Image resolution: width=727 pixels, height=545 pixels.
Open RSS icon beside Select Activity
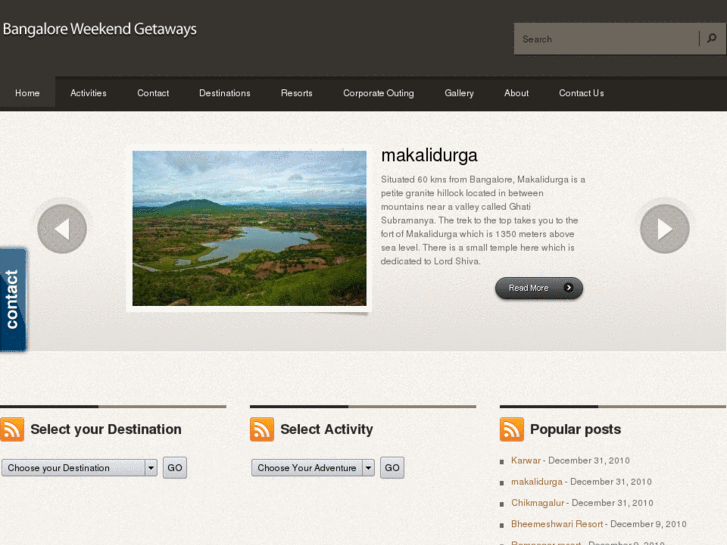click(x=262, y=429)
